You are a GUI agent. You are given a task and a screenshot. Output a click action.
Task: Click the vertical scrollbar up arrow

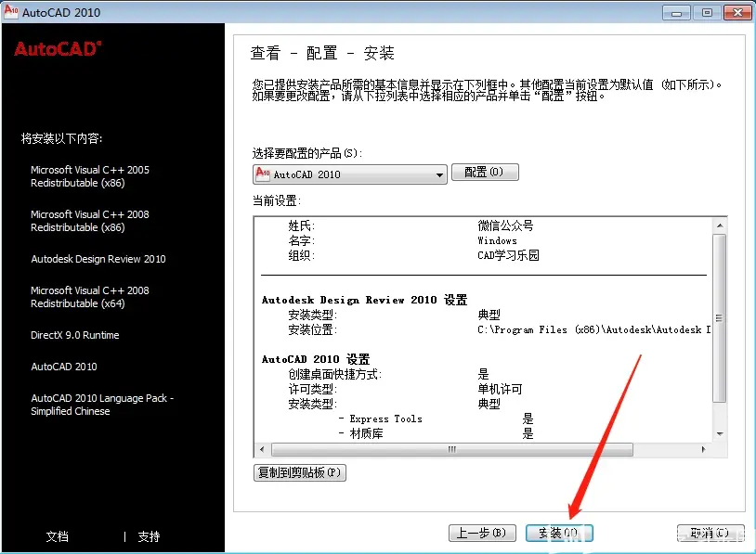tap(720, 225)
